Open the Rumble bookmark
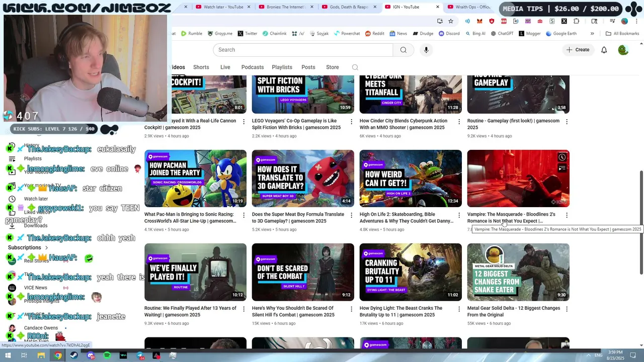The image size is (644, 362). click(x=192, y=34)
